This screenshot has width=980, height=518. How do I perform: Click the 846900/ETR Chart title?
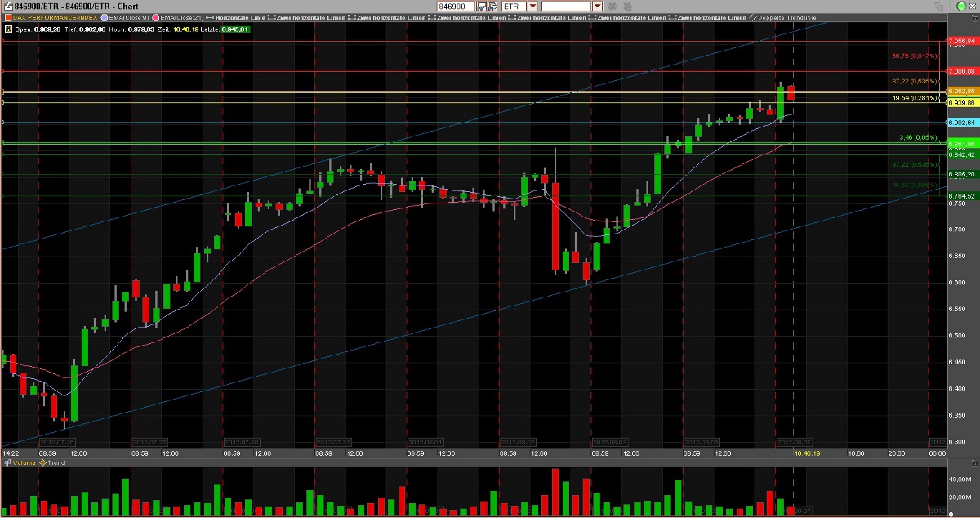tap(73, 6)
